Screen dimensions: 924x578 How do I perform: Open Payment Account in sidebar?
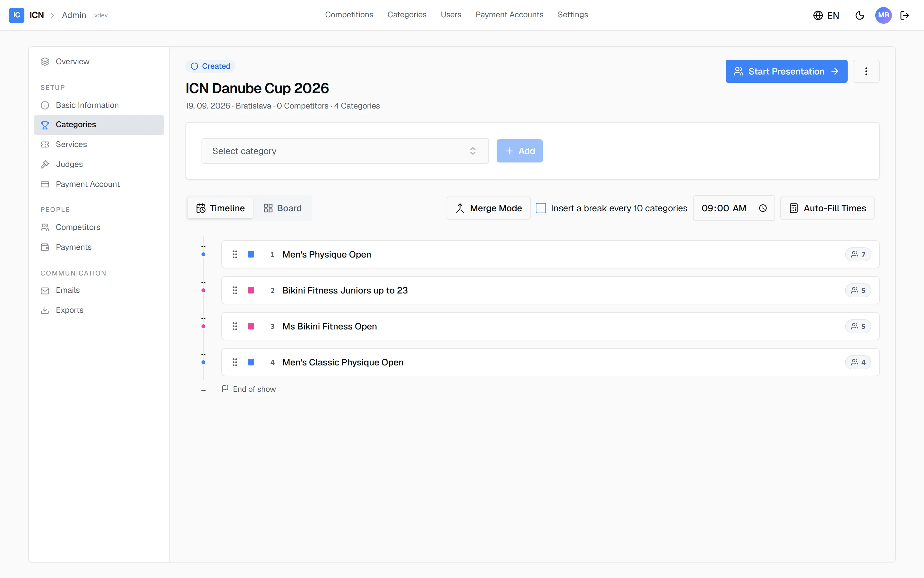pyautogui.click(x=99, y=184)
